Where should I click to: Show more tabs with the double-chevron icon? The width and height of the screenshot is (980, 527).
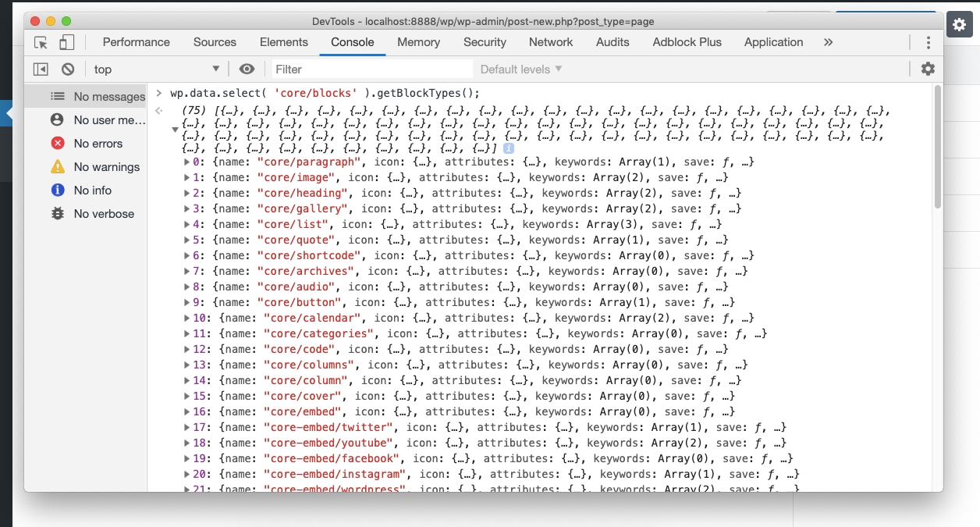[x=828, y=43]
